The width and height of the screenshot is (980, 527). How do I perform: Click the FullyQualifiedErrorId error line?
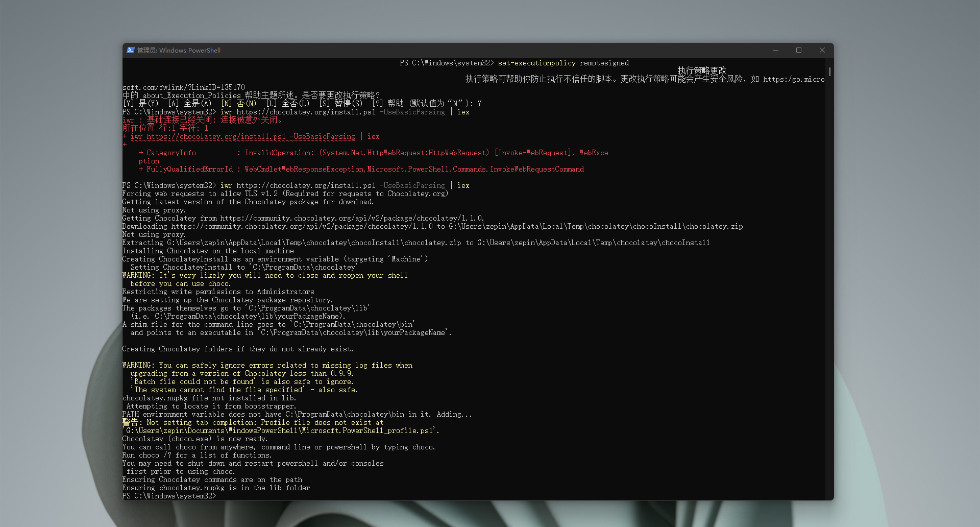pyautogui.click(x=357, y=169)
